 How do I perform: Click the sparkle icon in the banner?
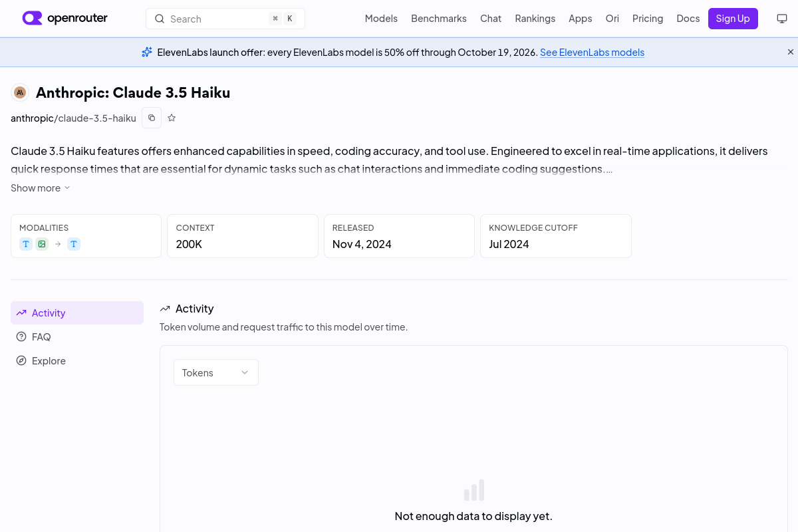tap(147, 52)
